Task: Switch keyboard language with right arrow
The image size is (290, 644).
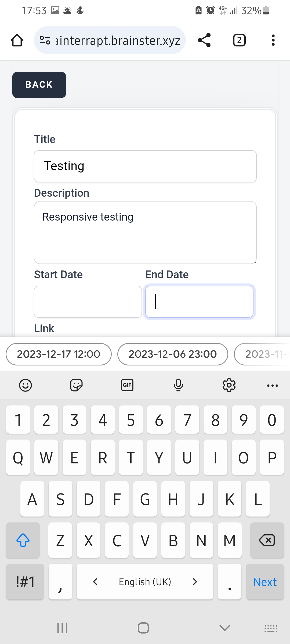Action: click(195, 582)
